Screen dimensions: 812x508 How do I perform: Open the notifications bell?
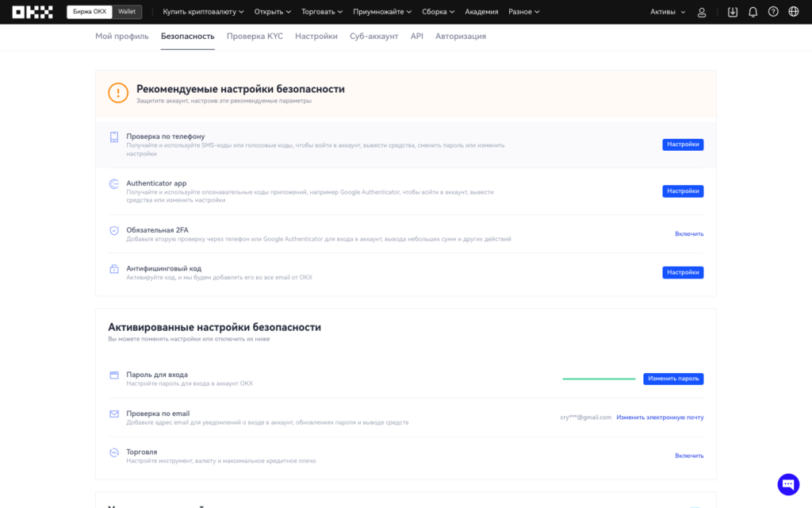753,12
